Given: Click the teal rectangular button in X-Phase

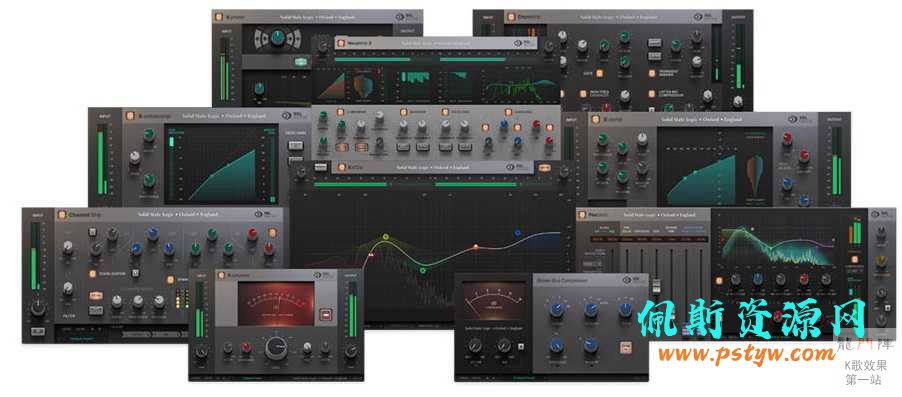Looking at the screenshot, I should (x=300, y=62).
